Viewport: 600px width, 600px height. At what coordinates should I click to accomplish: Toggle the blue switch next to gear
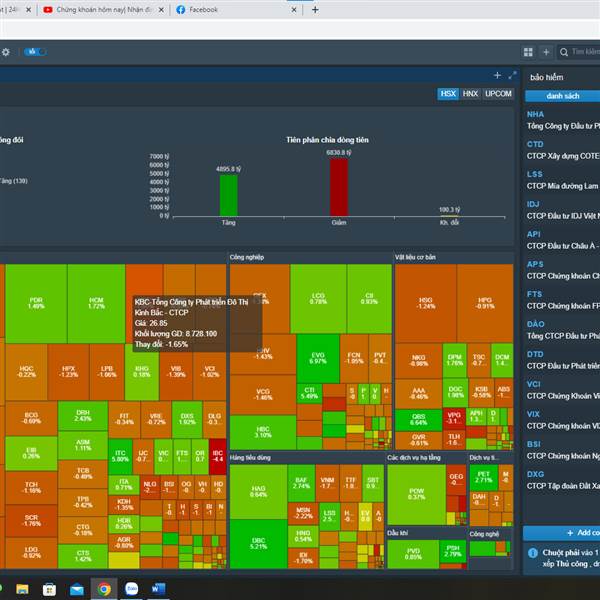35,52
